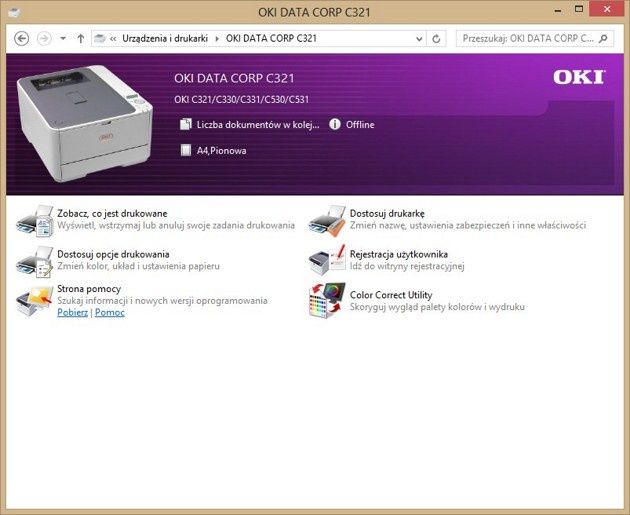
Task: Close the OKI DATA CORP C321 window
Action: click(x=607, y=9)
